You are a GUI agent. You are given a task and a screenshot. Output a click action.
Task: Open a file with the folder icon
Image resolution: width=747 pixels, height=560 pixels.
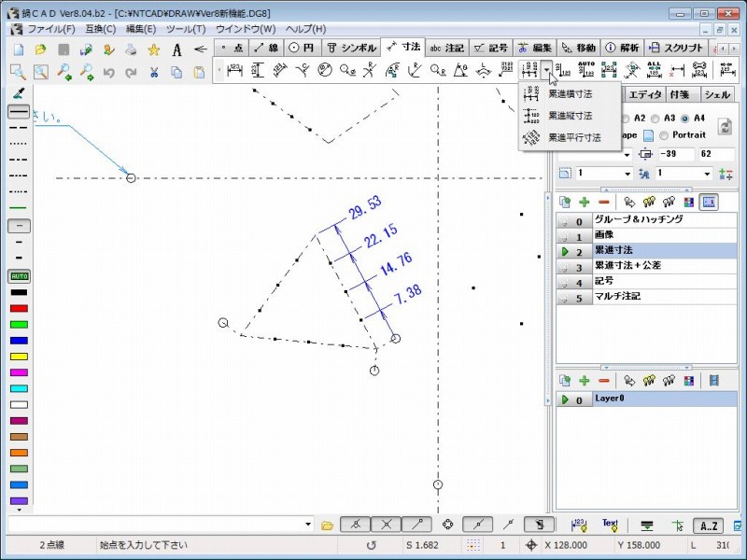[x=41, y=49]
